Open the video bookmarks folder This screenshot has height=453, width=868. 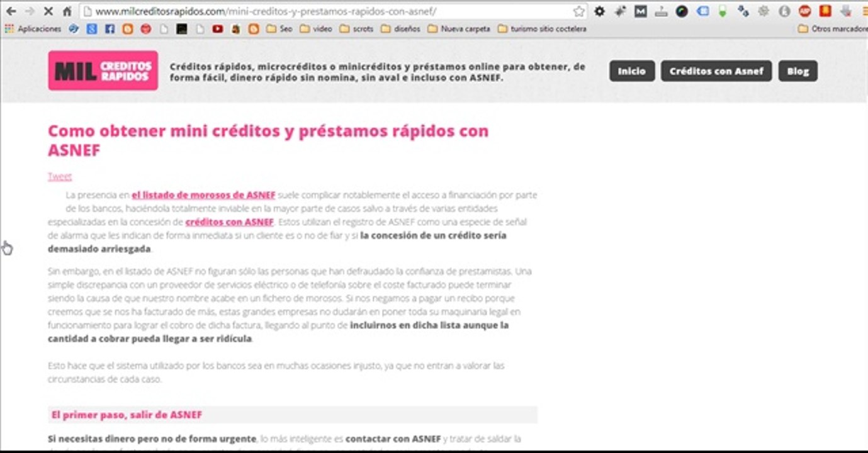(316, 29)
